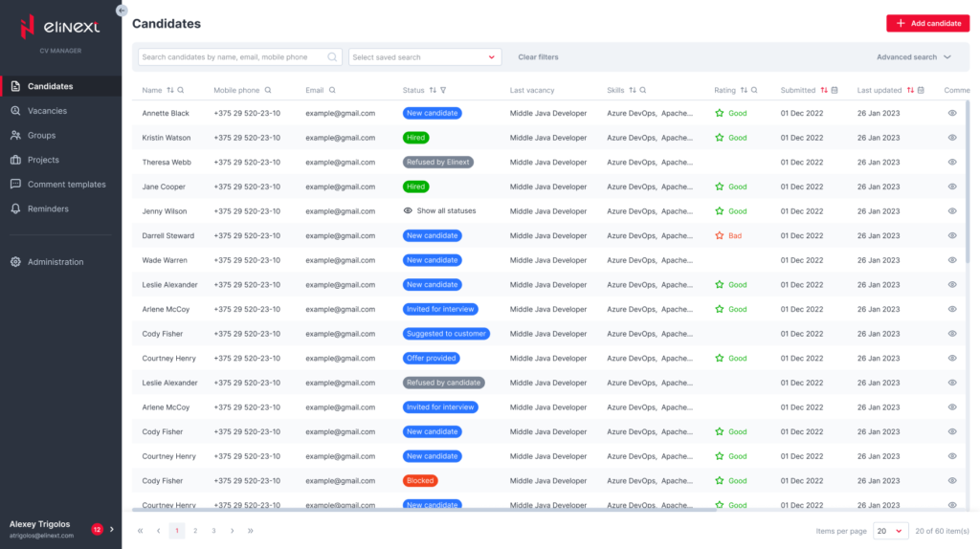Open Vacancies in the sidebar

(x=47, y=111)
